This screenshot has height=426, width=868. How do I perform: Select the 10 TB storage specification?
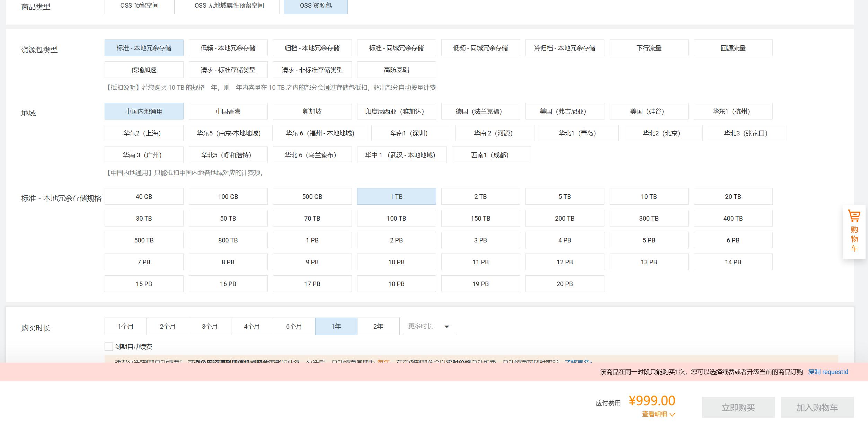[x=649, y=197]
